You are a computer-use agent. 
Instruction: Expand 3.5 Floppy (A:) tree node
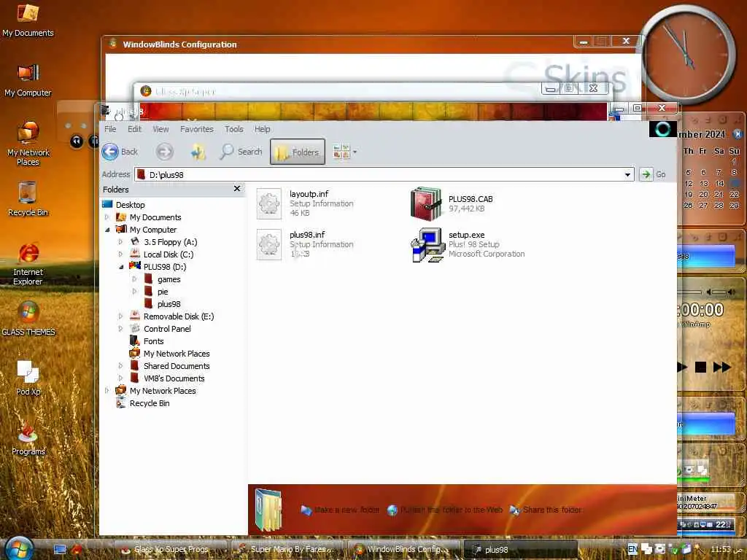[120, 242]
